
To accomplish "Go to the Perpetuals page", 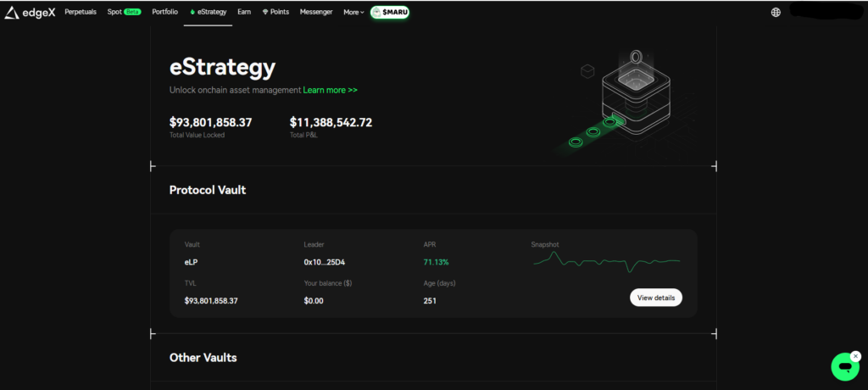I will pos(81,13).
